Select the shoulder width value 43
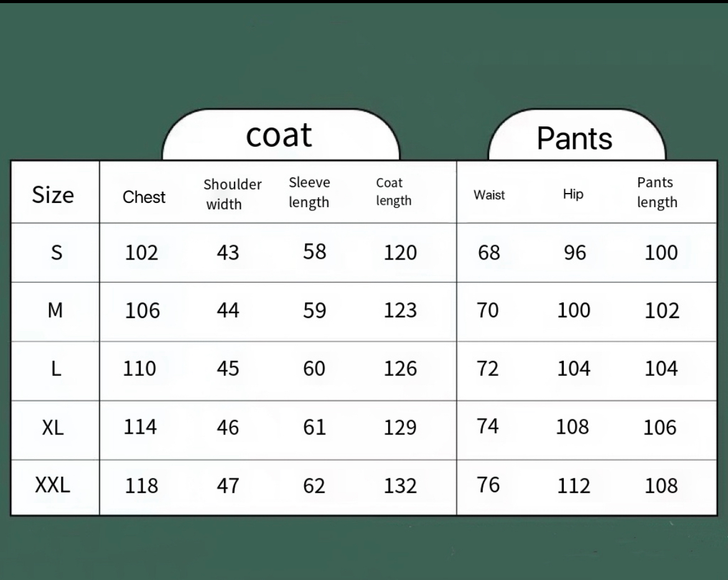The image size is (728, 580). [x=228, y=253]
